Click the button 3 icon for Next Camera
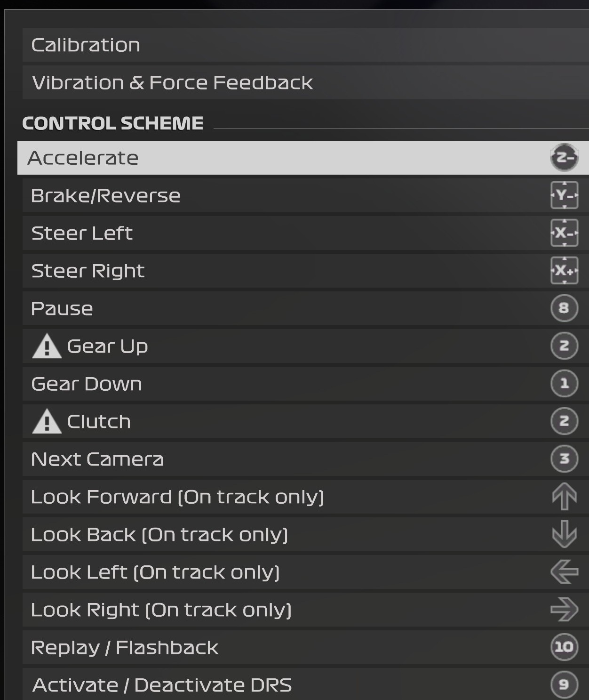 pos(564,459)
